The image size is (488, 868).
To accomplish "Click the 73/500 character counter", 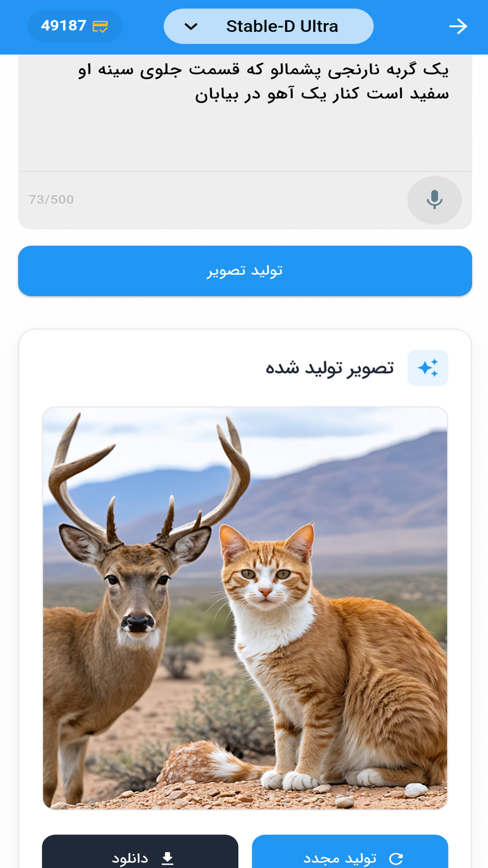I will [52, 200].
